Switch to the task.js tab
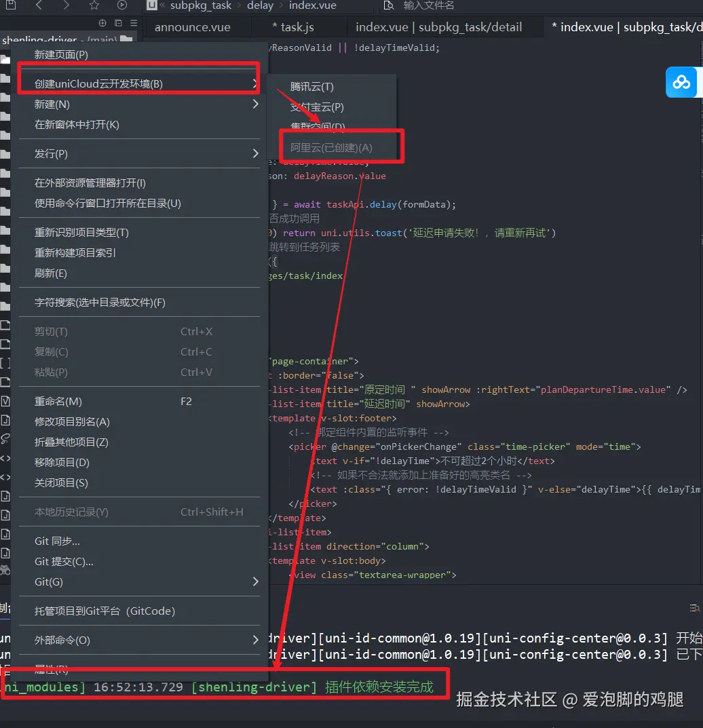Viewport: 703px width, 728px height. pyautogui.click(x=293, y=27)
